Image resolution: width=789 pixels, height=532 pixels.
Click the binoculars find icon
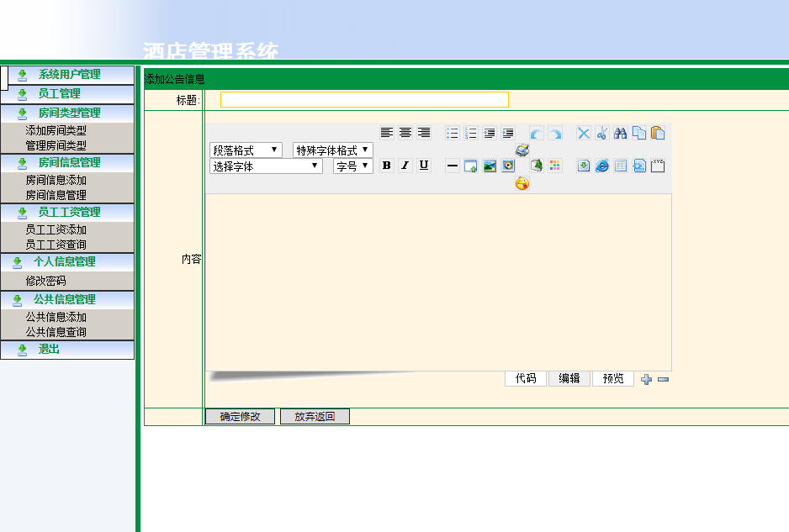click(x=621, y=133)
